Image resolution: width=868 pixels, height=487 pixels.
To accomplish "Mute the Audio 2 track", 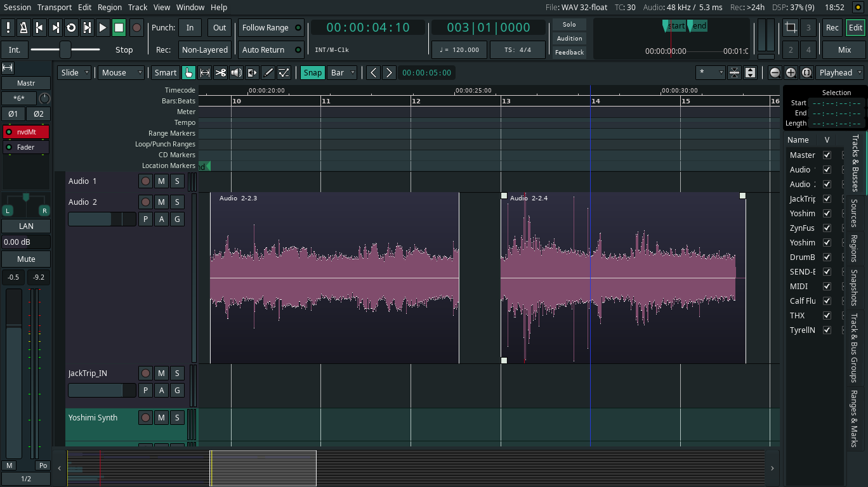I will tap(161, 202).
